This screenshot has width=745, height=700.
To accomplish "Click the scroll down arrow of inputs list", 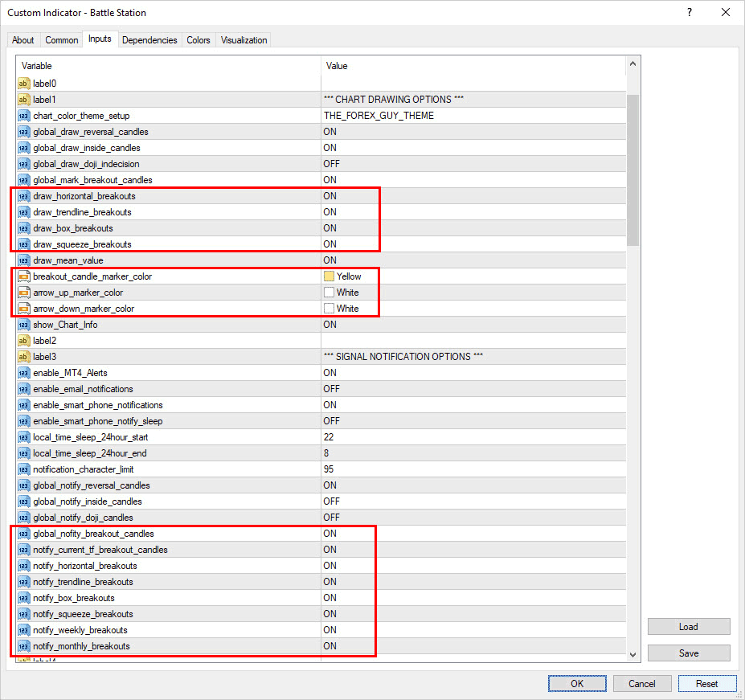I will pos(633,655).
